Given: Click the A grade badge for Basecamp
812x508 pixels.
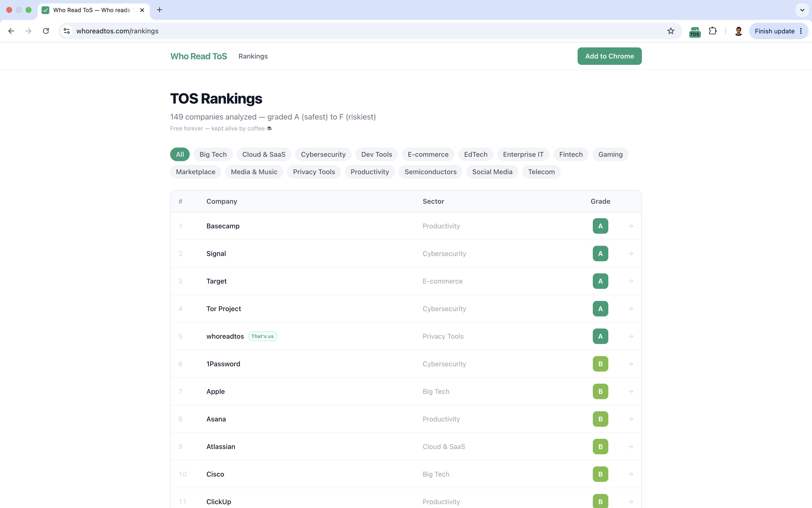Looking at the screenshot, I should (x=600, y=226).
